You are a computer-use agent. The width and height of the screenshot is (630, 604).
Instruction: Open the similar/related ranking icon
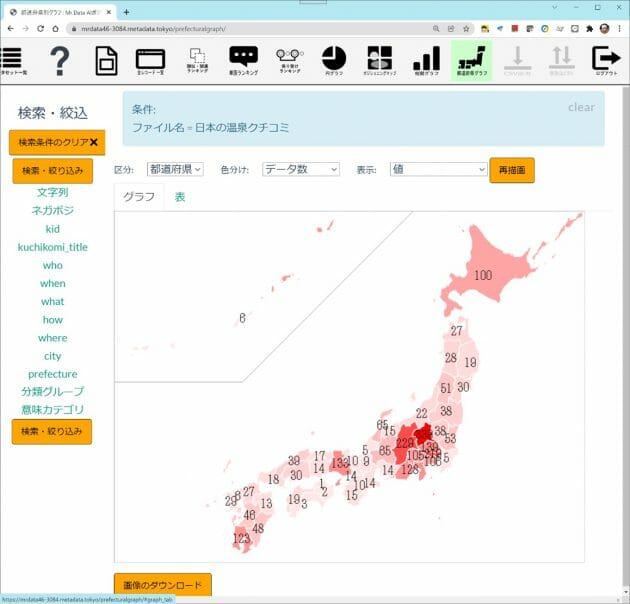tap(197, 60)
